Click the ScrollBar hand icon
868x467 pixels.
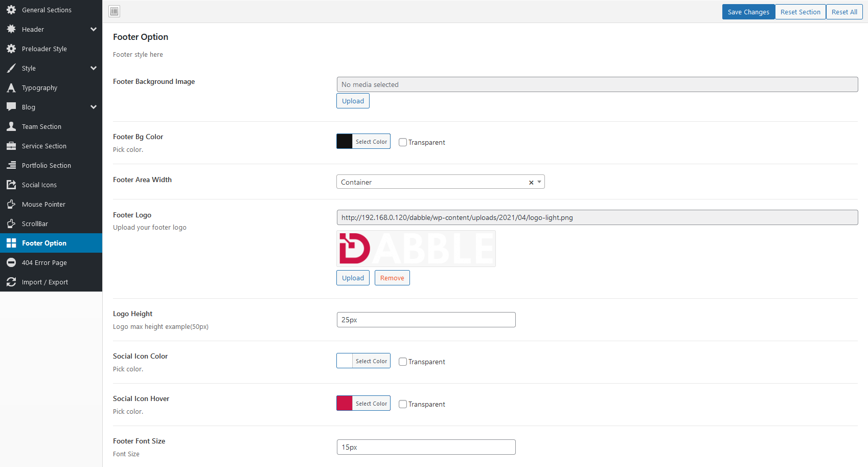click(x=11, y=224)
